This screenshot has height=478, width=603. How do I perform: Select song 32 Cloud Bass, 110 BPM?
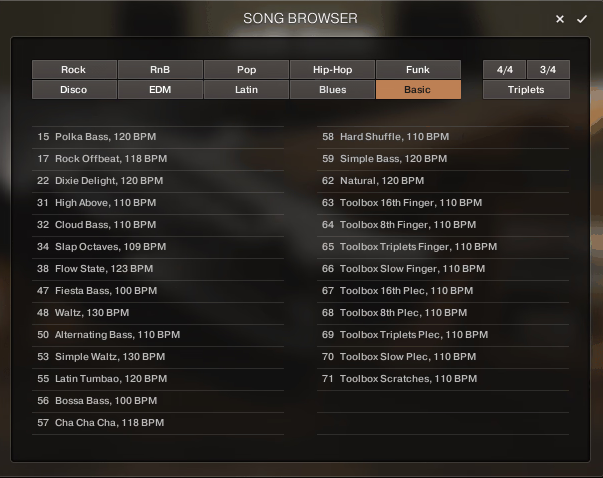click(158, 225)
